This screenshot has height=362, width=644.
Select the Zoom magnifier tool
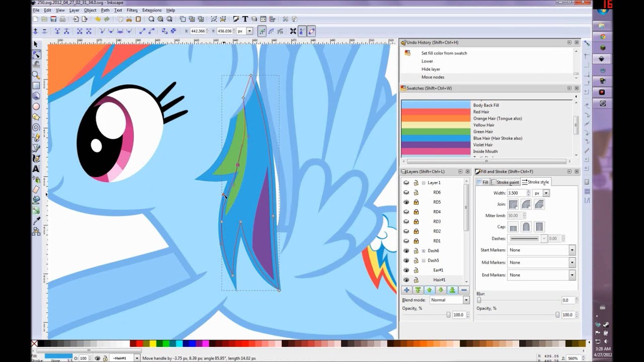point(36,75)
